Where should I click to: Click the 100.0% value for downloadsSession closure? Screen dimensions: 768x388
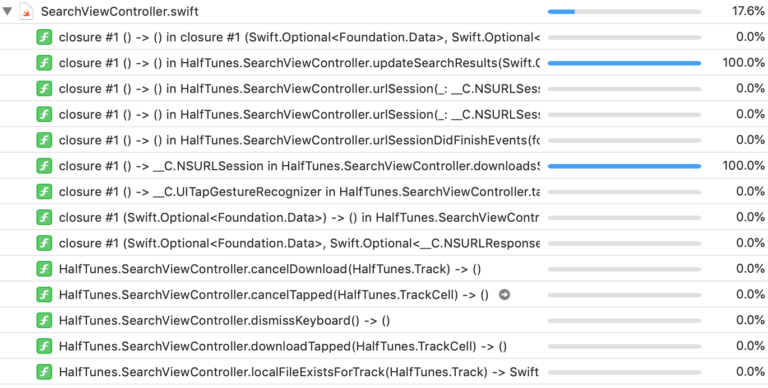tap(744, 166)
